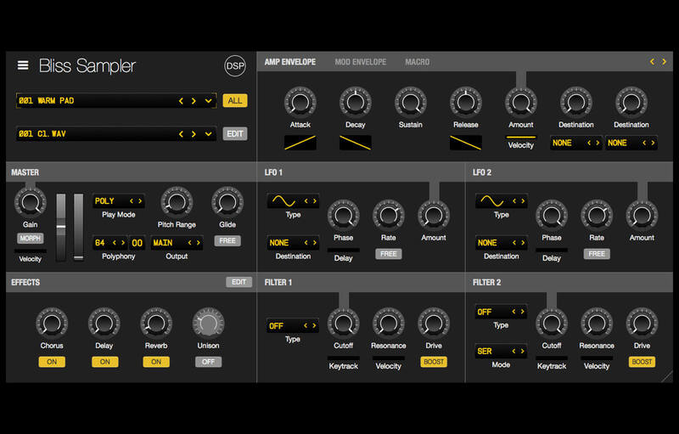Adjust Filter 1 Keytrack bar
679x434 pixels.
343,358
